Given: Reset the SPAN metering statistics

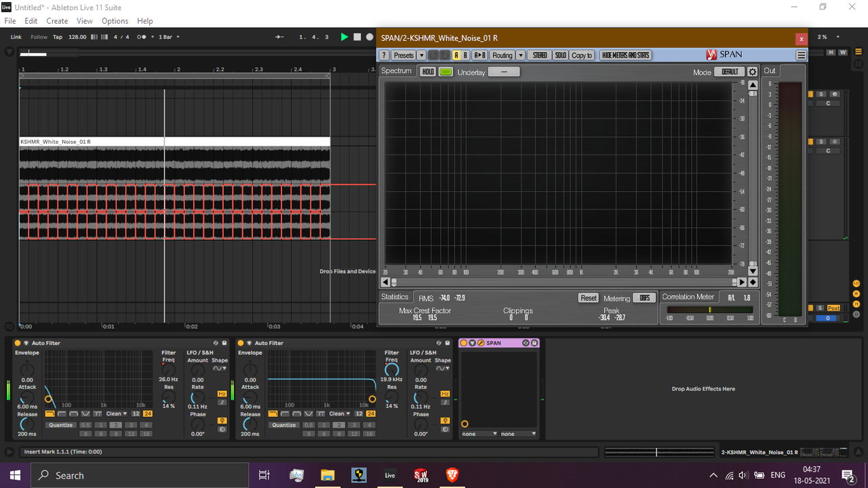Looking at the screenshot, I should (588, 298).
